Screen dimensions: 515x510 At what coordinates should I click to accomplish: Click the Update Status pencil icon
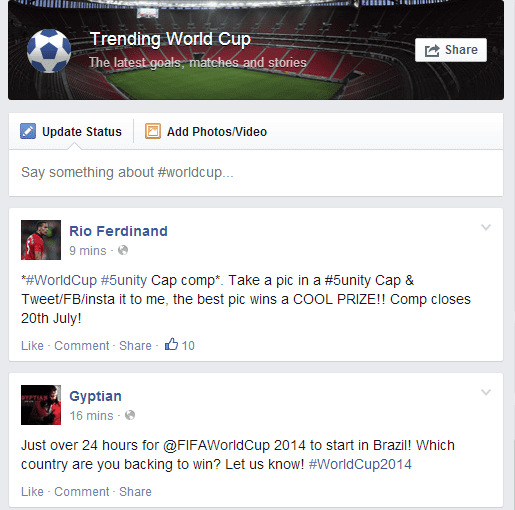(28, 131)
